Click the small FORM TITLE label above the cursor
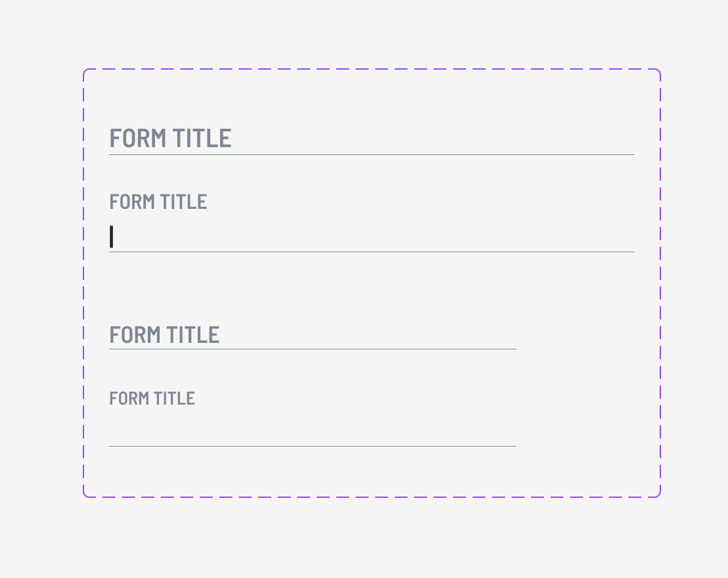 [158, 202]
